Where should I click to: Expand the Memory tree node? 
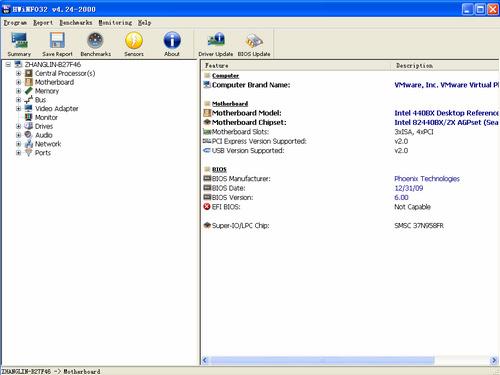click(x=19, y=91)
